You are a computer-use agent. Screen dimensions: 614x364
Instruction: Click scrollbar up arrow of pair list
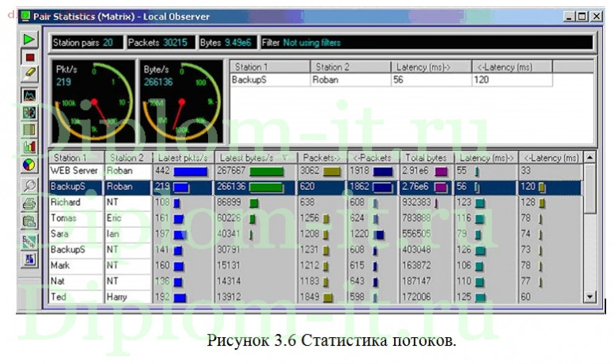(589, 157)
